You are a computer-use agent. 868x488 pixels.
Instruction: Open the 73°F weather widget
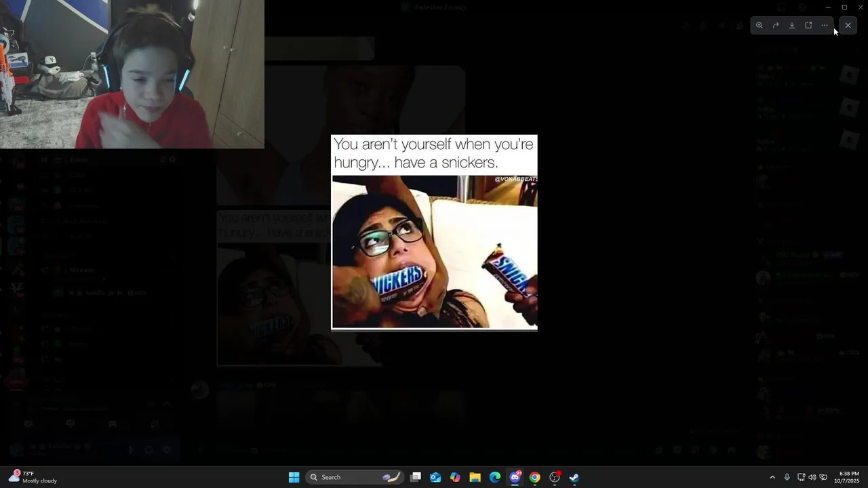33,477
